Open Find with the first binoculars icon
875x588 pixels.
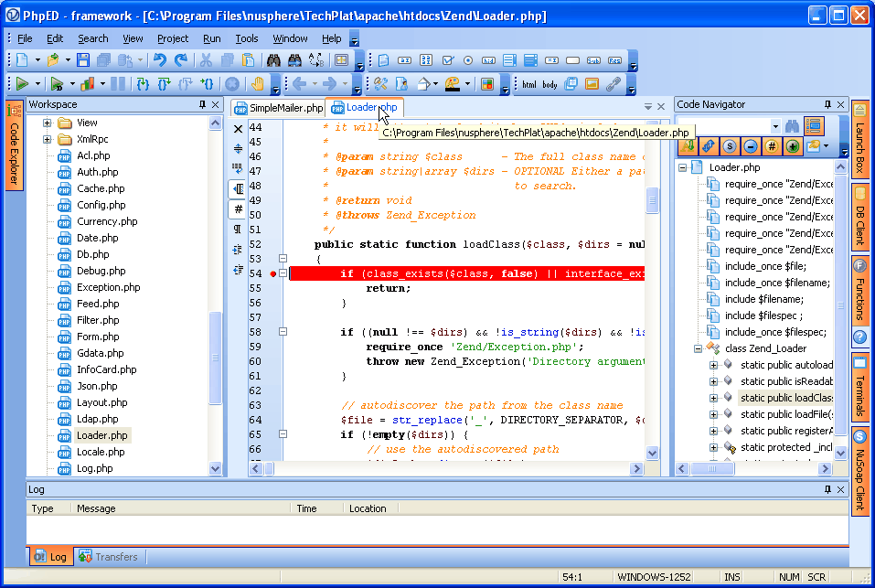pos(273,60)
